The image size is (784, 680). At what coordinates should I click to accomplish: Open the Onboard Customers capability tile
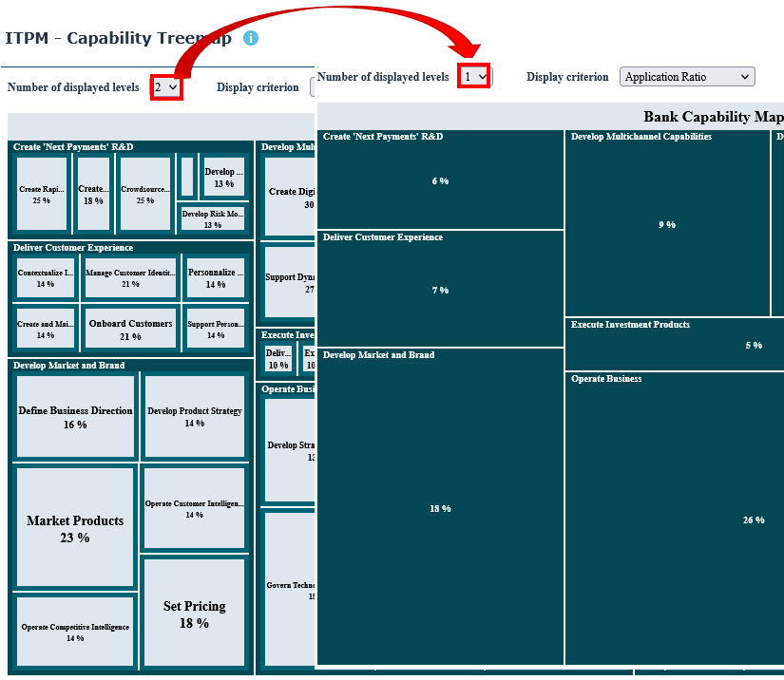[x=130, y=329]
